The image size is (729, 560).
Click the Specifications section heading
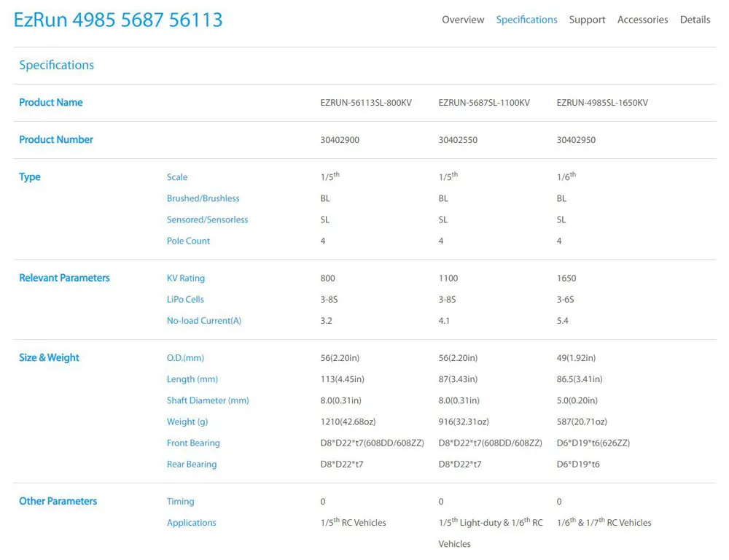[x=56, y=65]
